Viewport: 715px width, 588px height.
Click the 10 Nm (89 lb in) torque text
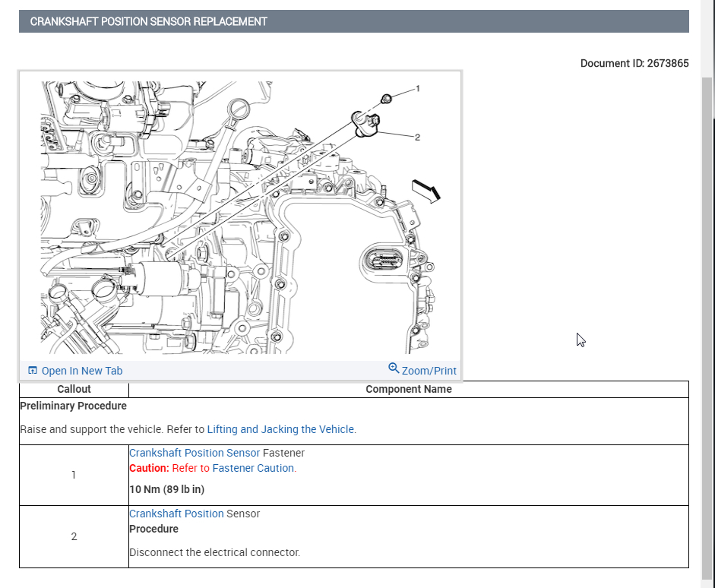pos(166,489)
